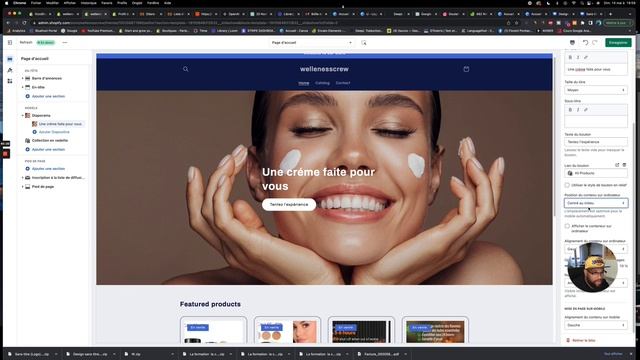
Task: Click the Pied de page section icon
Action: [x=28, y=187]
